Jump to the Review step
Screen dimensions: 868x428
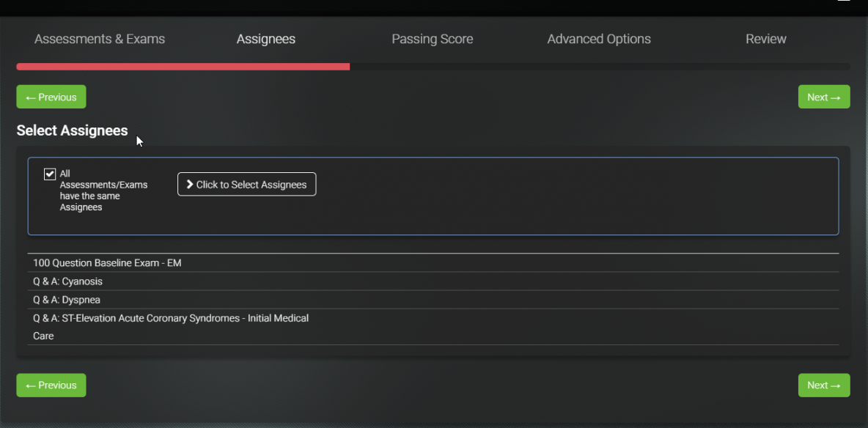pos(765,40)
